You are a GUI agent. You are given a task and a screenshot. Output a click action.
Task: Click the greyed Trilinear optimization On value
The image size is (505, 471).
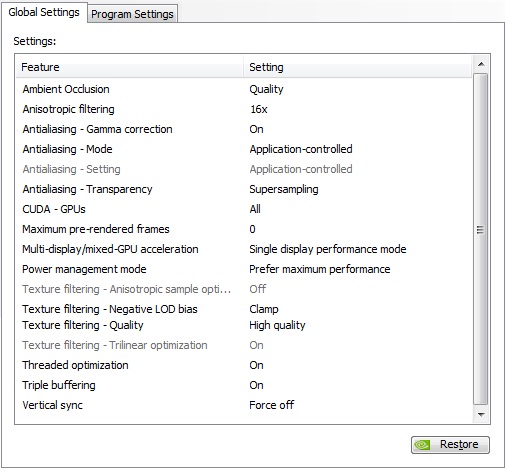coord(256,345)
